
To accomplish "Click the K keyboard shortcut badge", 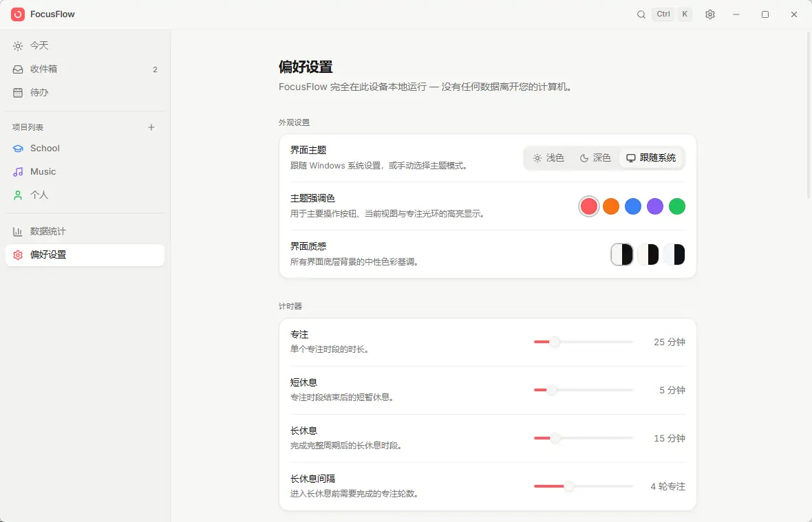I will (685, 14).
